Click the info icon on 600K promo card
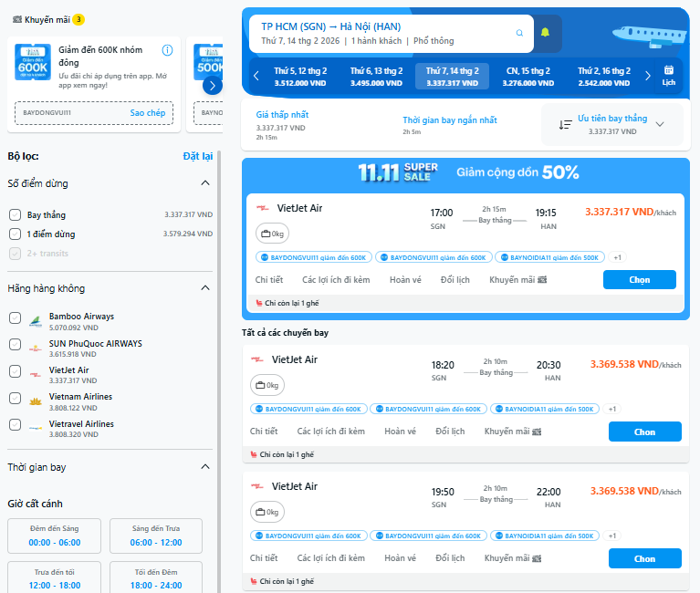Screen dimensions: 700x593 (167, 50)
